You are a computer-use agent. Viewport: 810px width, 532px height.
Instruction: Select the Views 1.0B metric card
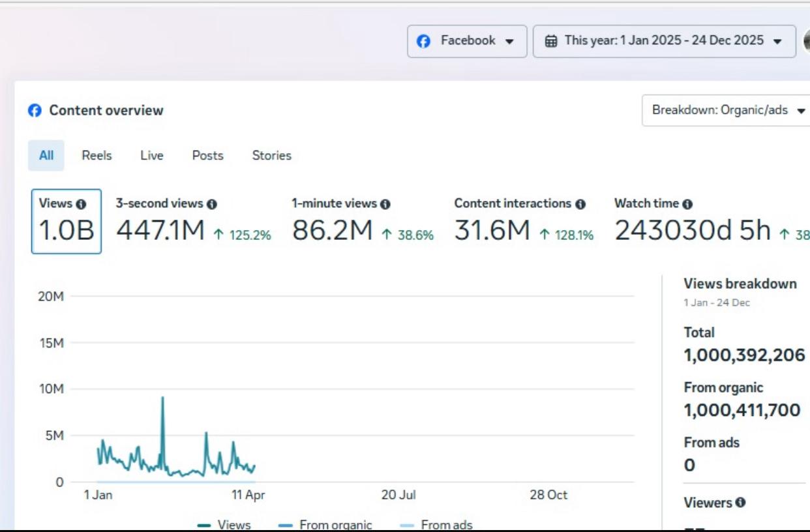67,221
